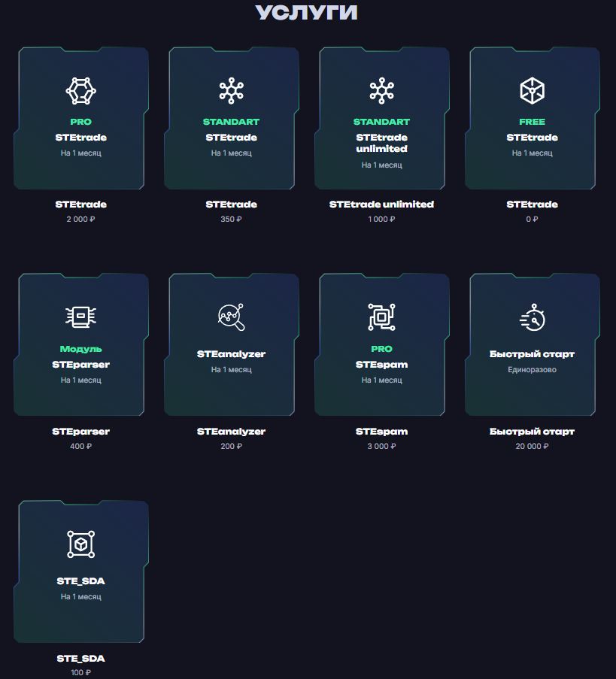Open the Быстрый старт title below card

pyautogui.click(x=532, y=432)
